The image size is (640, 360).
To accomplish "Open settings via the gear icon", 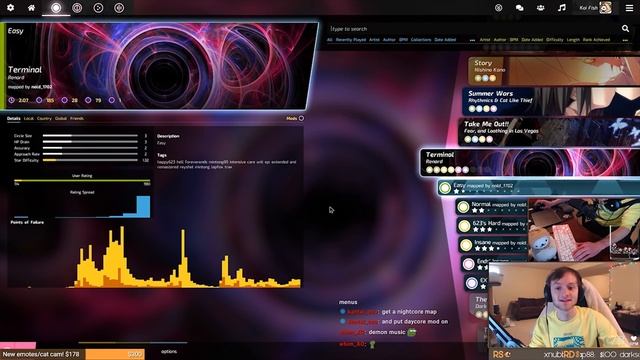I will tap(11, 8).
